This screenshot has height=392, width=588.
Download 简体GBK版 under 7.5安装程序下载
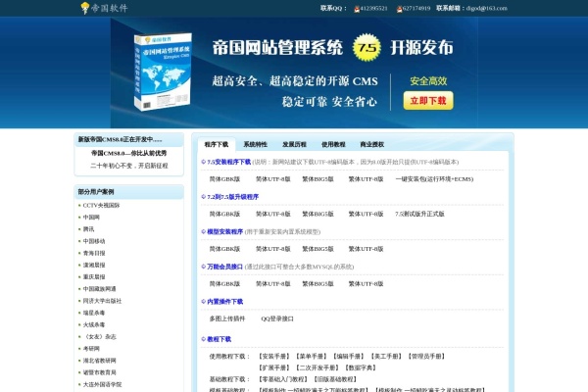(224, 179)
